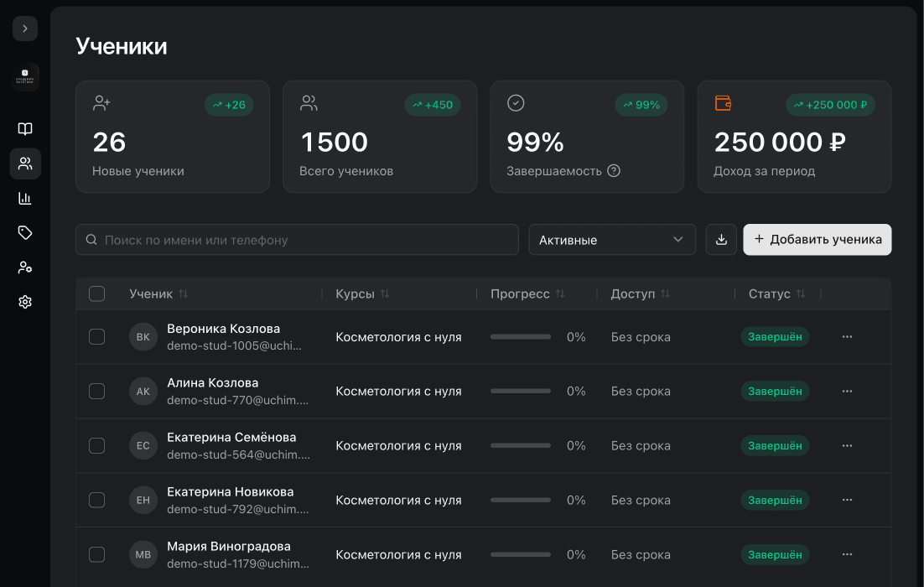Open the students people icon in sidebar
Screen dimensions: 924x587
point(25,164)
